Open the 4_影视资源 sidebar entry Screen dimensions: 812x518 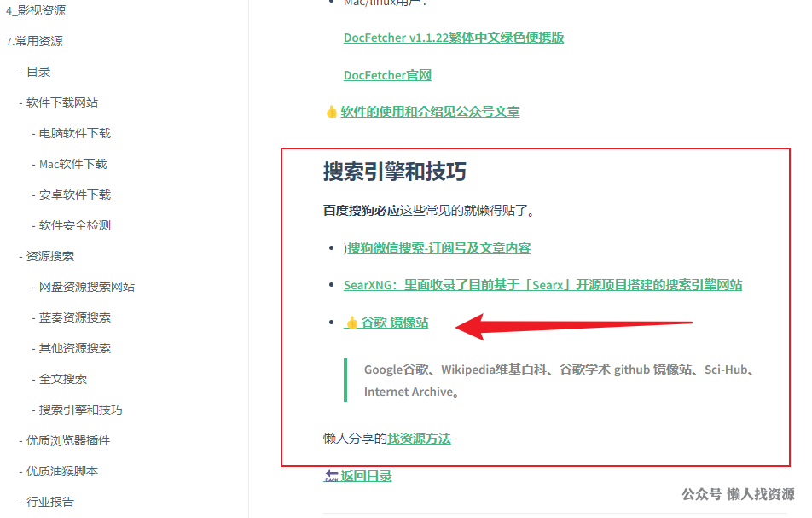coord(36,10)
